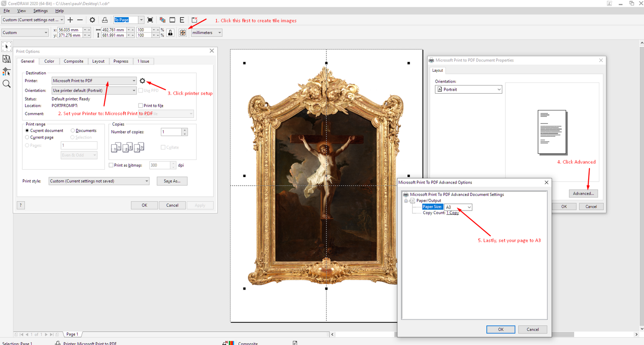This screenshot has width=644, height=345.
Task: Open the View menu
Action: click(21, 11)
